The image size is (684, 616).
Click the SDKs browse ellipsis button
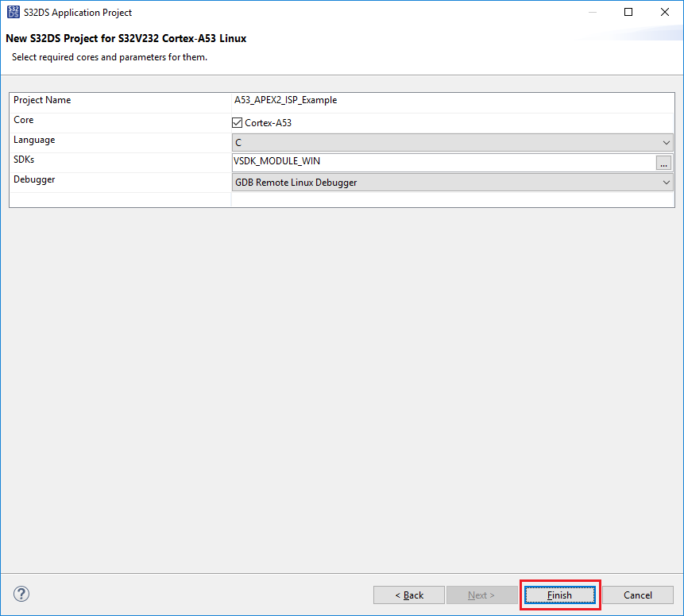[663, 163]
